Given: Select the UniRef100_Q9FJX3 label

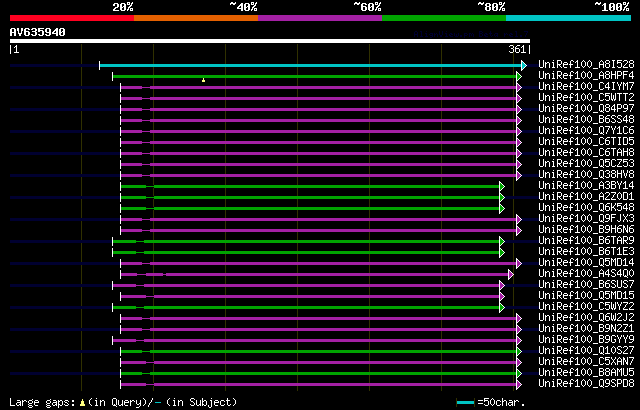Looking at the screenshot, I should (x=586, y=219).
